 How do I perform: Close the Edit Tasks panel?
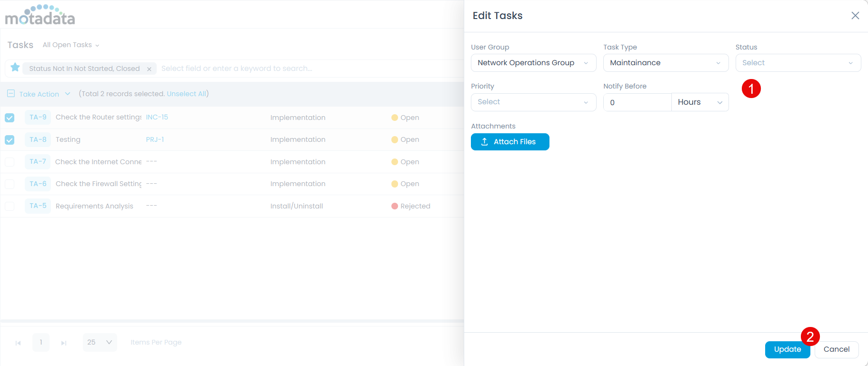coord(855,16)
